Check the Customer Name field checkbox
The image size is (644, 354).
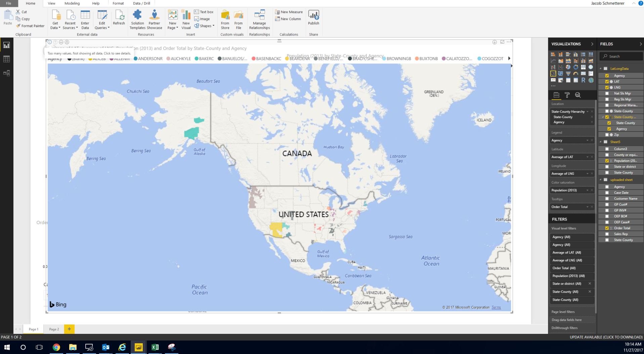pyautogui.click(x=607, y=199)
